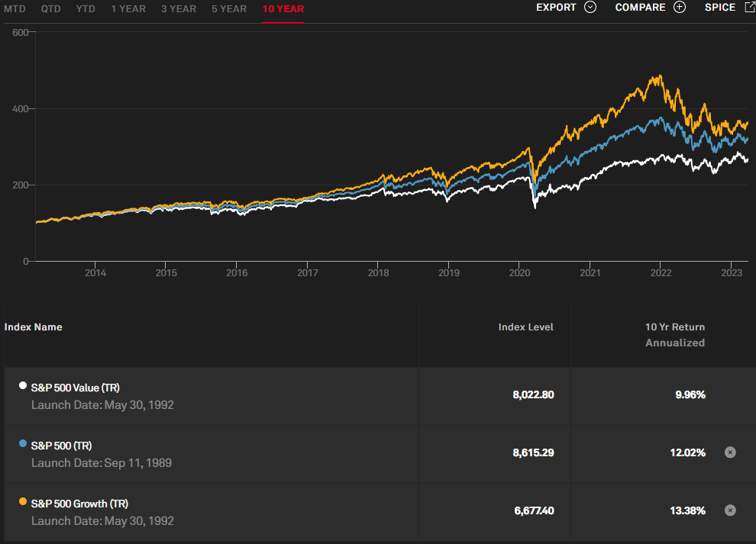Click the 2020 label on the x-axis

pyautogui.click(x=519, y=272)
